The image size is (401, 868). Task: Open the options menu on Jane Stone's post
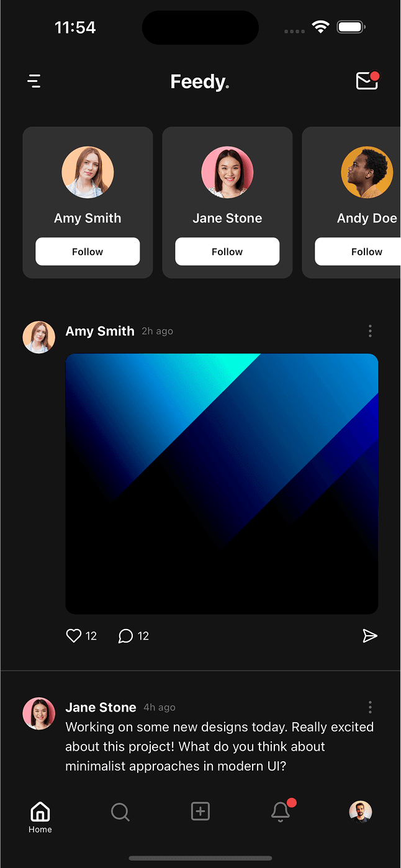pos(370,707)
